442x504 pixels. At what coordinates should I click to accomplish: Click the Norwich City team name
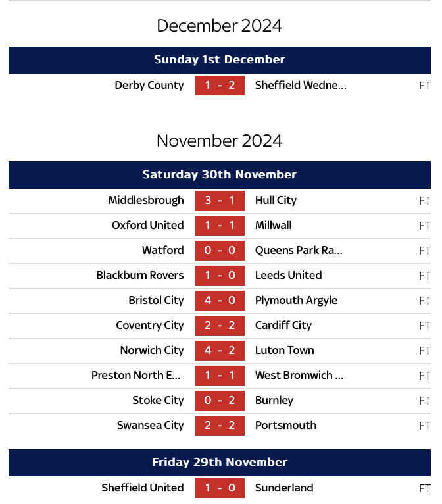(152, 351)
